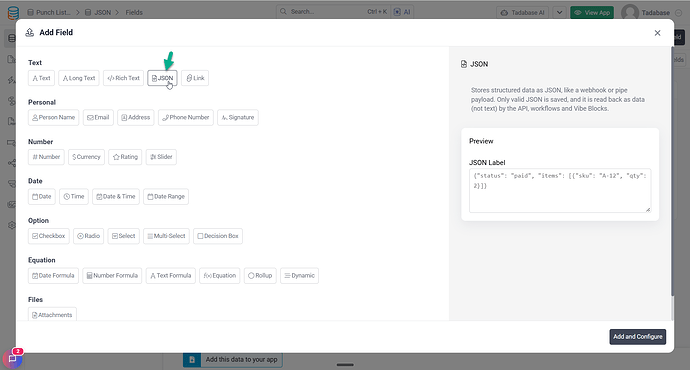Select the Number Formula field type

point(112,275)
